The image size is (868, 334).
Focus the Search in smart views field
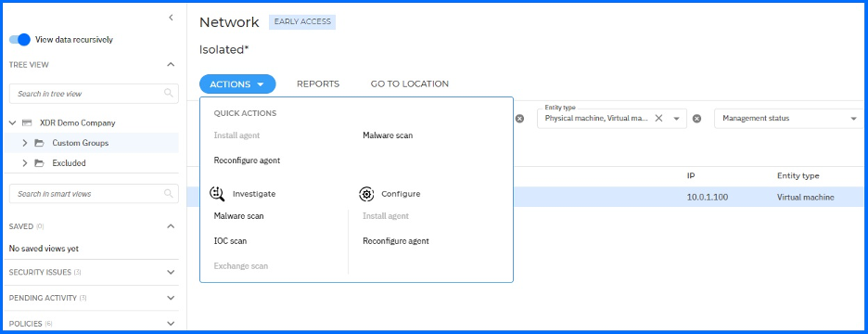(x=94, y=194)
